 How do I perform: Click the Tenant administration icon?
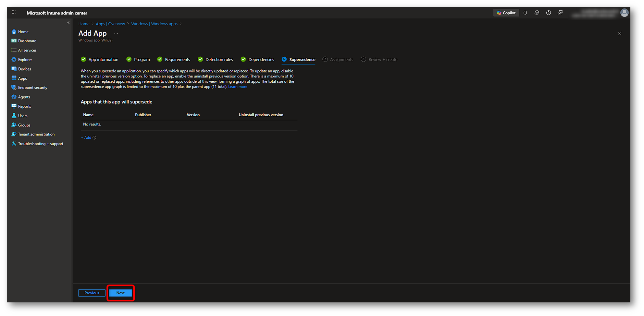coord(14,134)
